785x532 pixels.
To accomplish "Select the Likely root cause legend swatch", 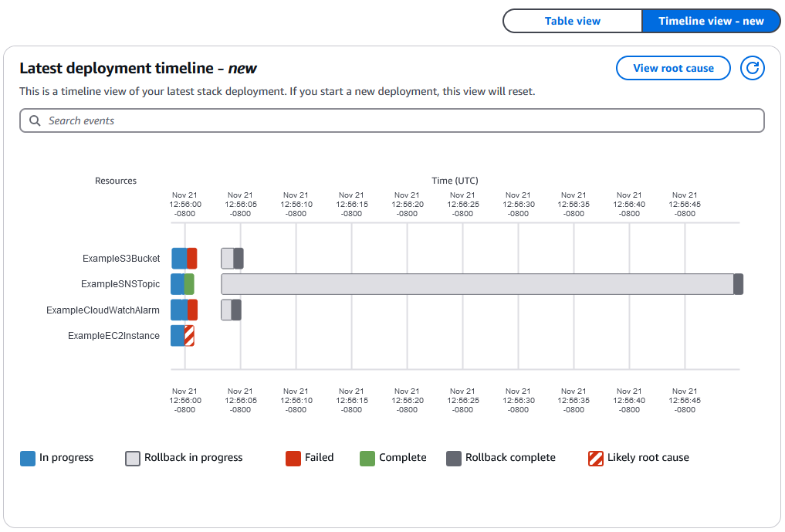I will pyautogui.click(x=594, y=457).
